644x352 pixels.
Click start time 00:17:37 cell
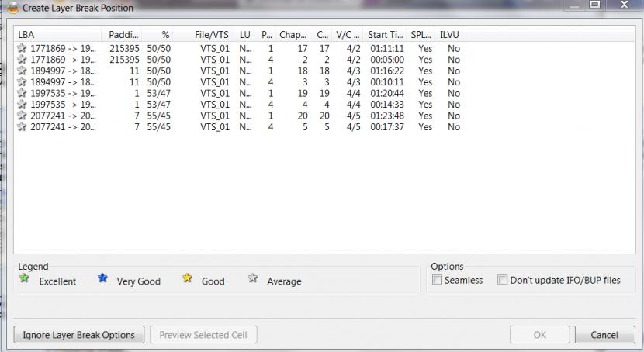tap(387, 127)
